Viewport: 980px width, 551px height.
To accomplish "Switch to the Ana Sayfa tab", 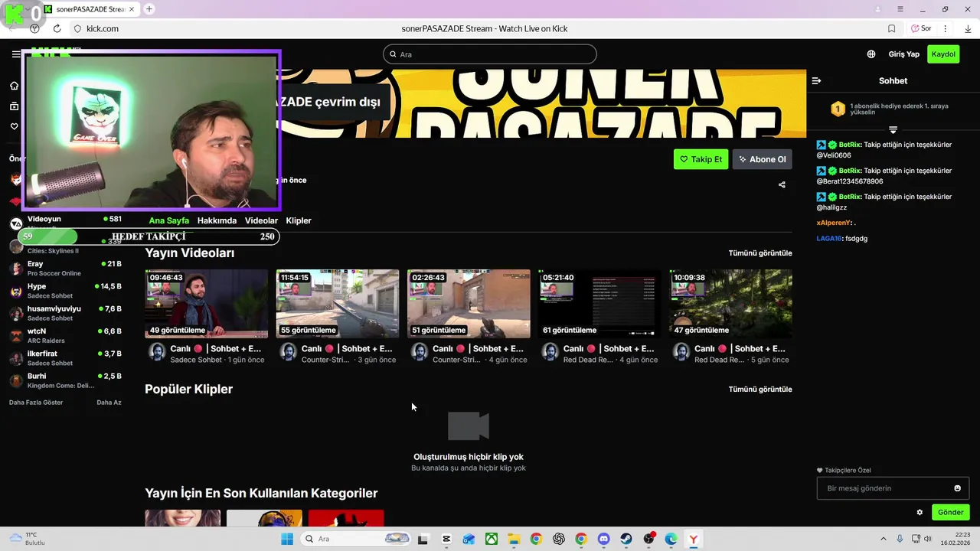I will [169, 220].
